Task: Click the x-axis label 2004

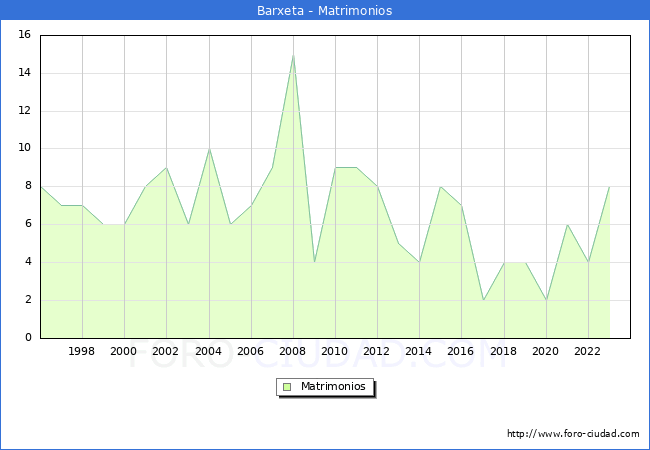Action: [209, 351]
